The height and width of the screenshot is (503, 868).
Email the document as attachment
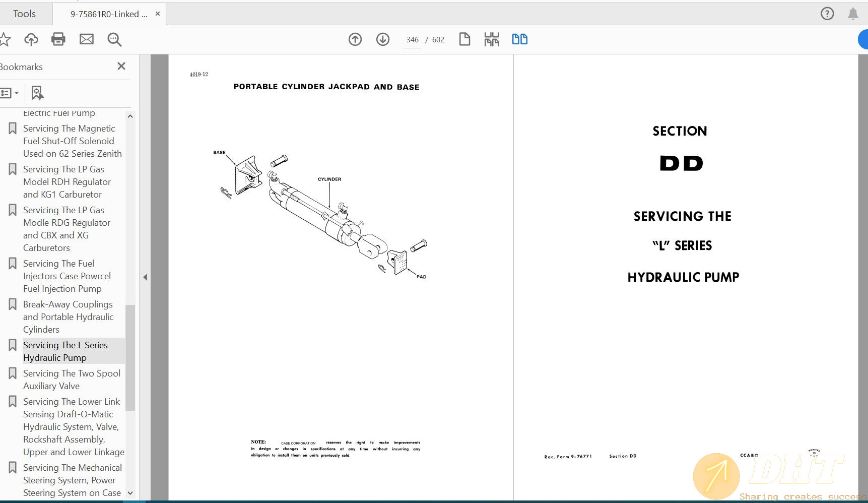(86, 39)
